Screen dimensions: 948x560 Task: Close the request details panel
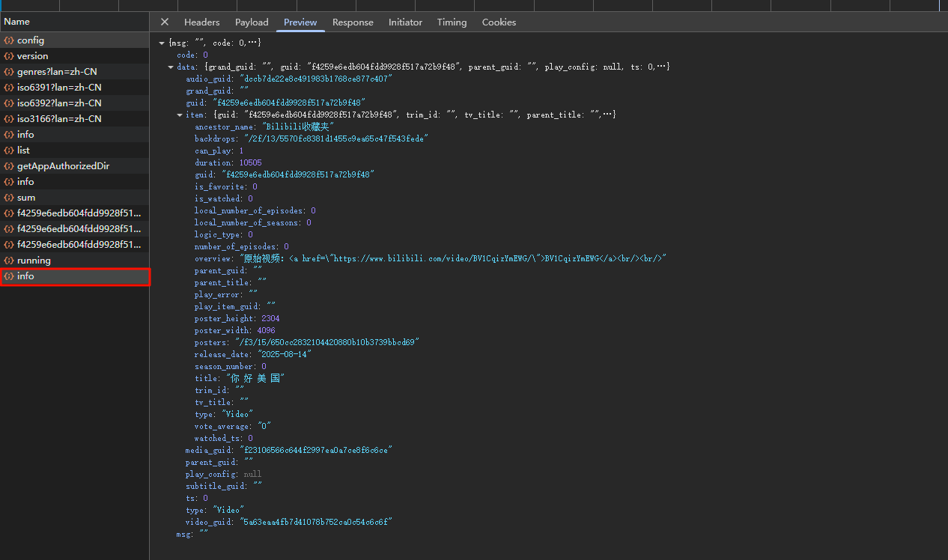165,22
